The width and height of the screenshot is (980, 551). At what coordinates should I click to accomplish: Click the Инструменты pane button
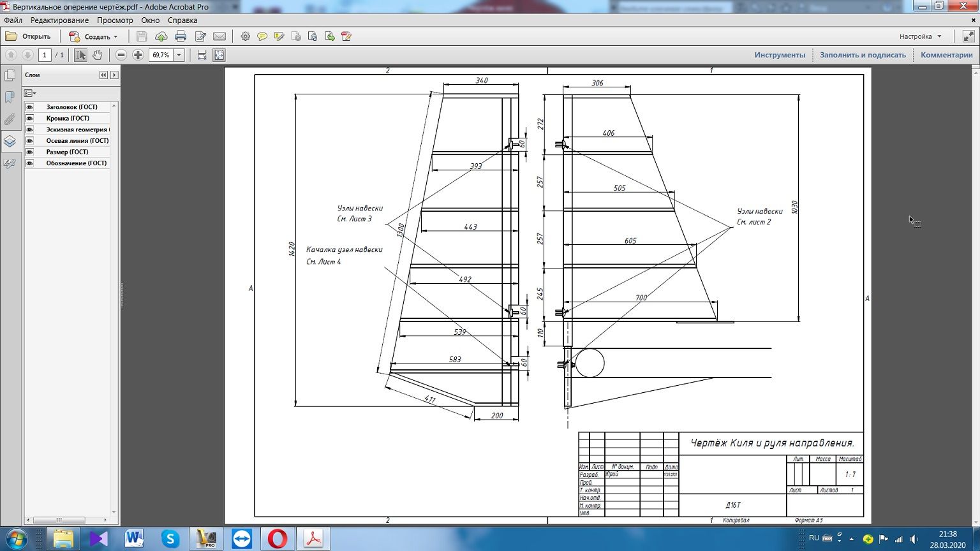click(x=780, y=55)
